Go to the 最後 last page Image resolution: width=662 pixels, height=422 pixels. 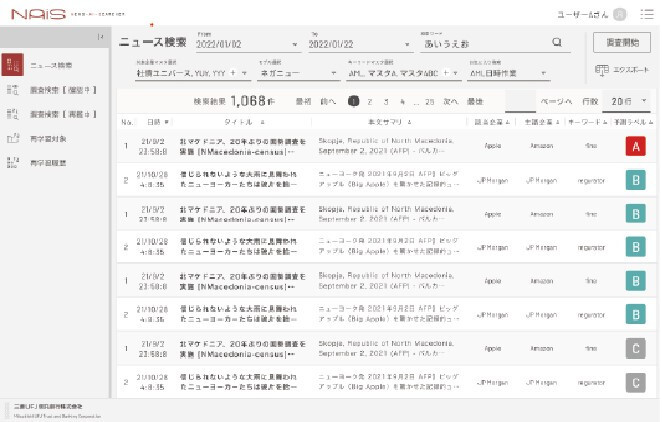click(475, 101)
